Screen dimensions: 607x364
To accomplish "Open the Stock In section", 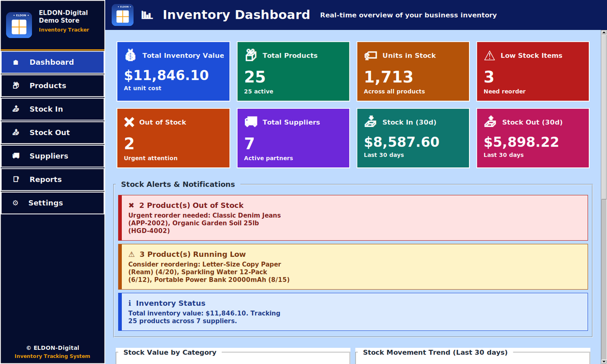I will pos(53,109).
